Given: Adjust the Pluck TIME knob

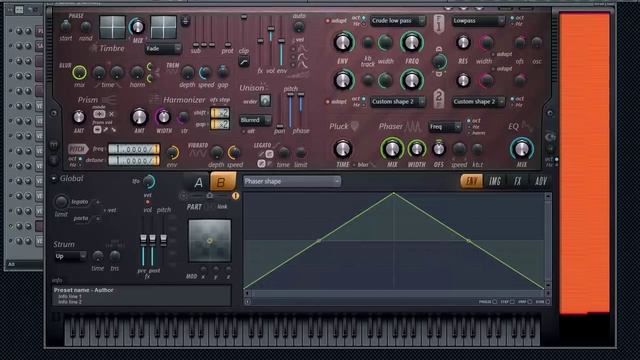Looking at the screenshot, I should (343, 149).
